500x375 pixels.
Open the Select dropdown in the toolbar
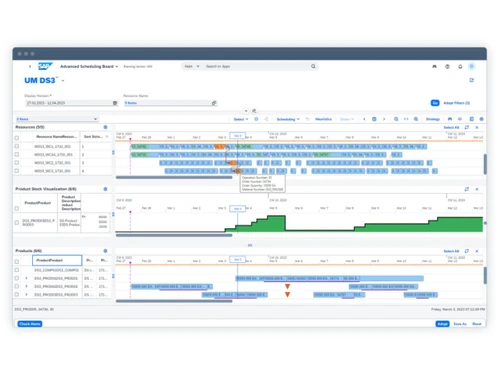pos(241,119)
